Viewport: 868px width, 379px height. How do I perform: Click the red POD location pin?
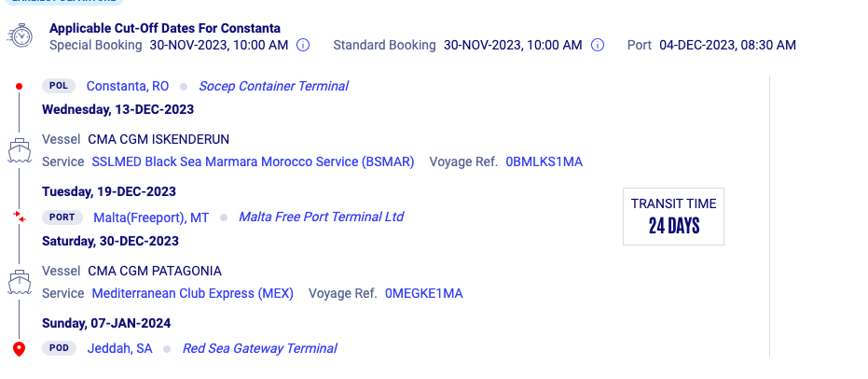pos(19,349)
